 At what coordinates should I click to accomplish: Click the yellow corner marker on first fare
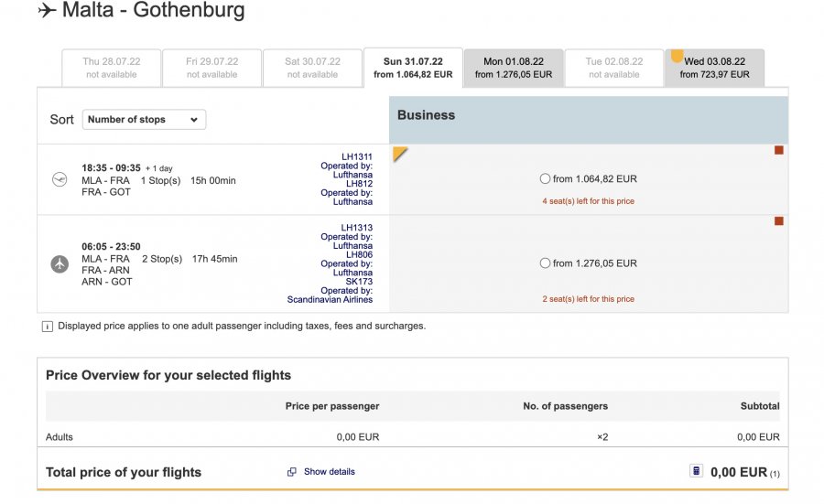tap(399, 153)
